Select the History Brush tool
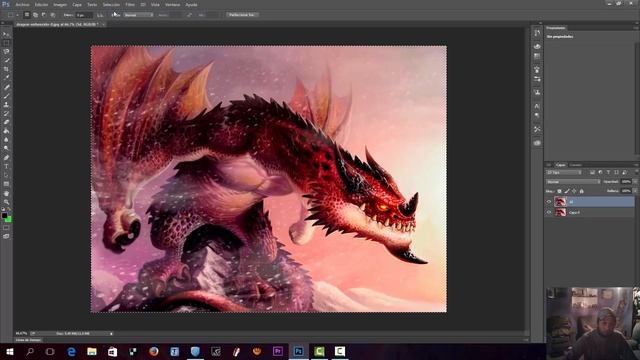 click(x=6, y=114)
